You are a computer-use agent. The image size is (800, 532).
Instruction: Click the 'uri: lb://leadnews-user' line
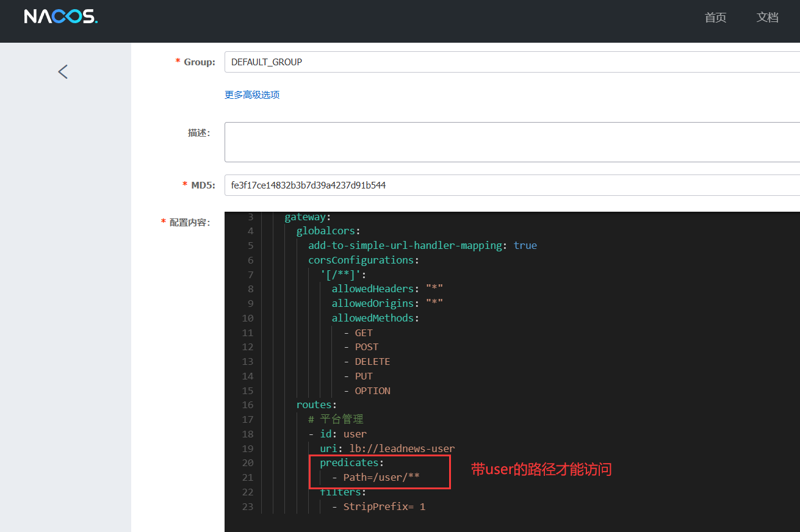[x=387, y=448]
